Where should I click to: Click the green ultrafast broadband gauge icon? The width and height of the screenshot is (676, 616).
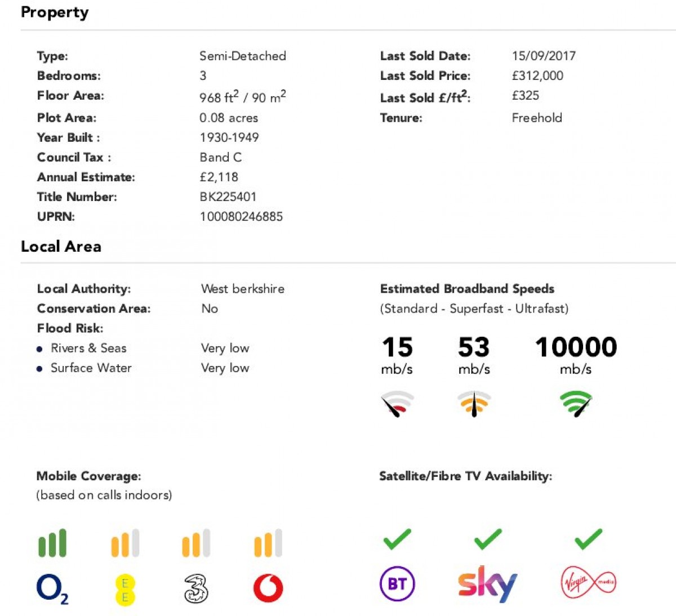[576, 403]
